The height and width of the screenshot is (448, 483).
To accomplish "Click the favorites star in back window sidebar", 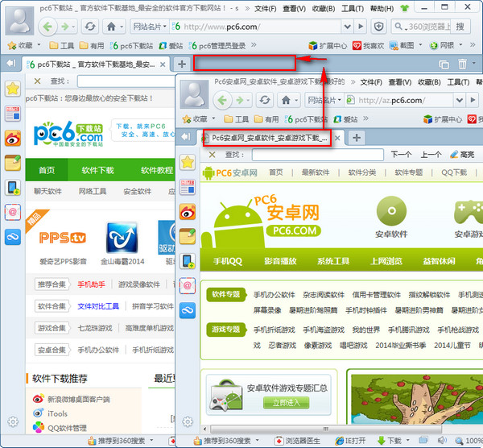I will [13, 89].
